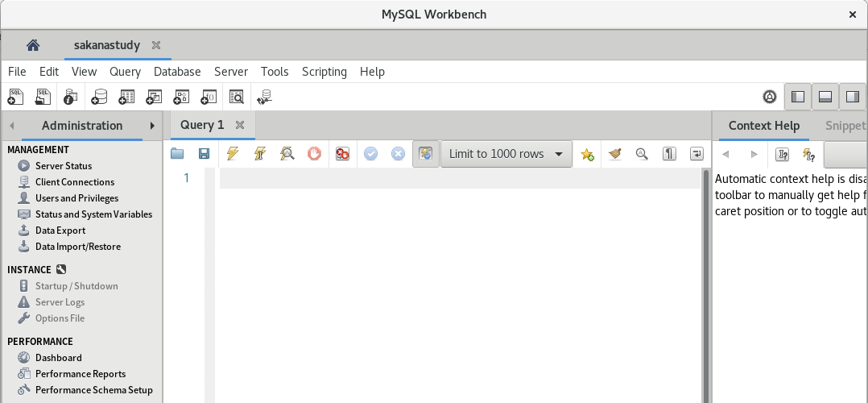
Task: Create a new view icon
Action: (x=153, y=97)
